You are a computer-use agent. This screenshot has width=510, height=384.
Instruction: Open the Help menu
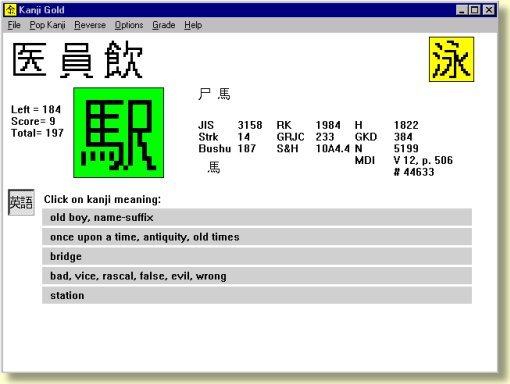point(193,25)
